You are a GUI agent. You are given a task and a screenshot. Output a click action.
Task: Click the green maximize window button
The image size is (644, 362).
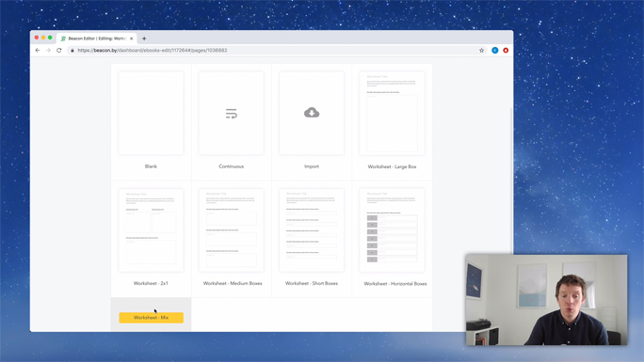pyautogui.click(x=50, y=38)
